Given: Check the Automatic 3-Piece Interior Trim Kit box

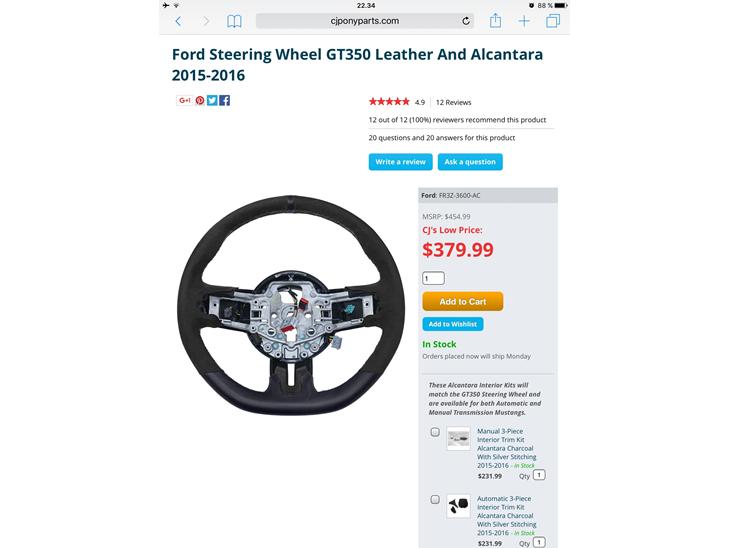Looking at the screenshot, I should 435,500.
